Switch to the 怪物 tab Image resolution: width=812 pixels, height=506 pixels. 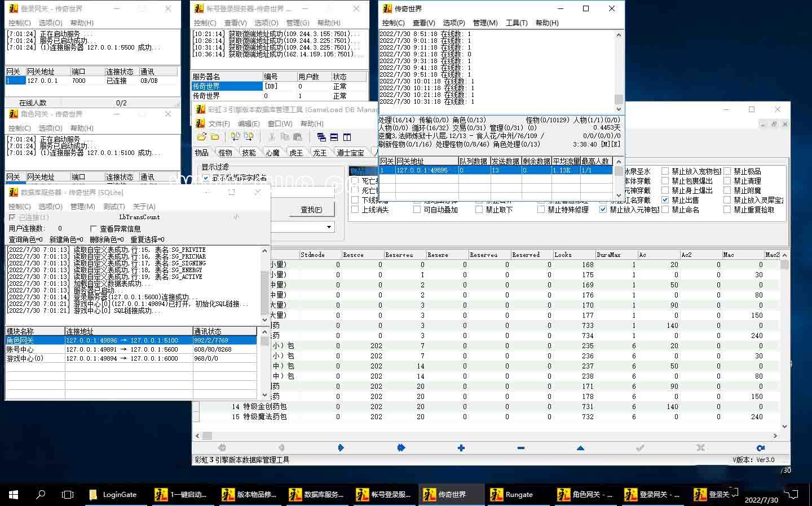point(225,153)
